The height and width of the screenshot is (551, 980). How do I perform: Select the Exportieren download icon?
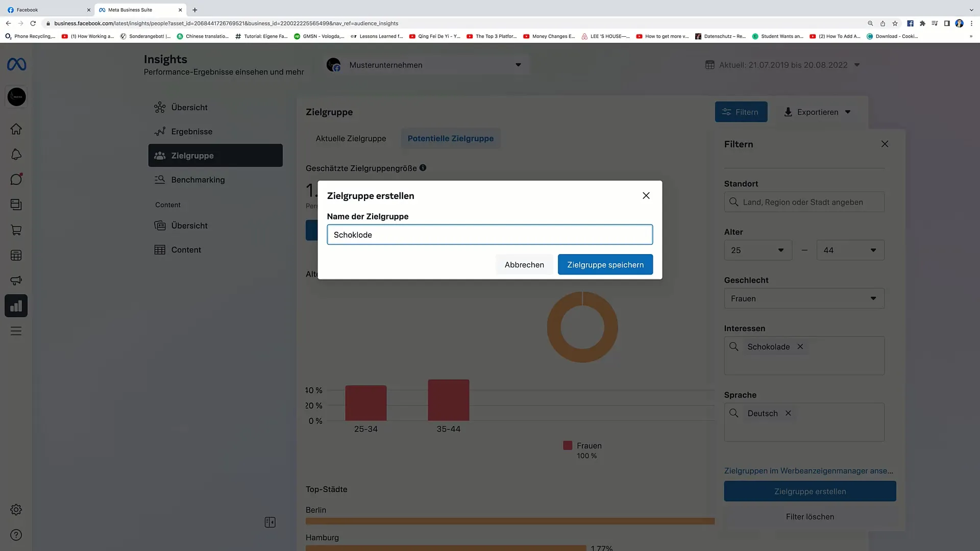(x=788, y=112)
